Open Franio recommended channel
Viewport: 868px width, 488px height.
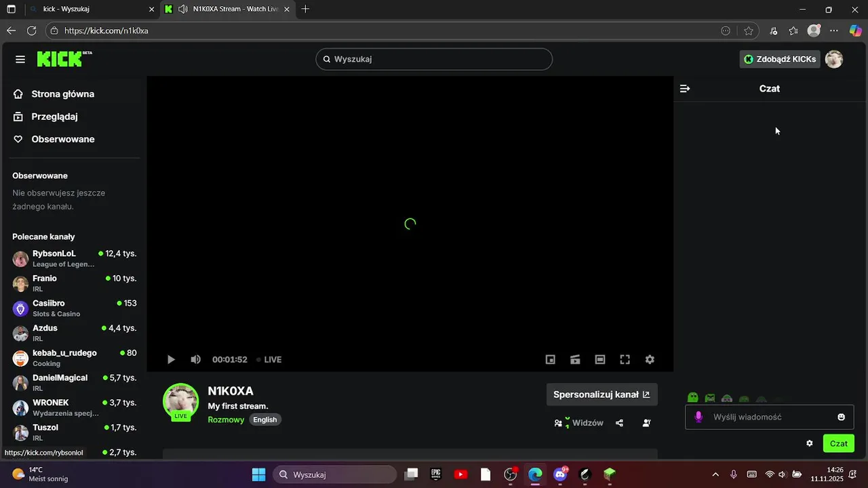[75, 283]
